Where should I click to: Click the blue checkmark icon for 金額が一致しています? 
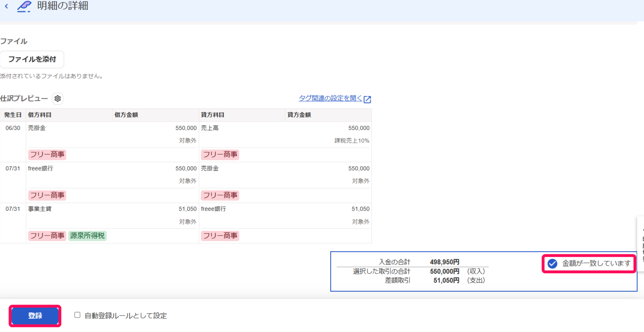pos(552,263)
